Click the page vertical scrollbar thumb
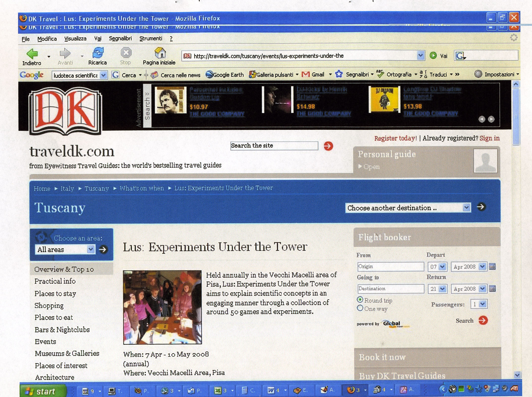Image resolution: width=532 pixels, height=397 pixels. tap(516, 117)
